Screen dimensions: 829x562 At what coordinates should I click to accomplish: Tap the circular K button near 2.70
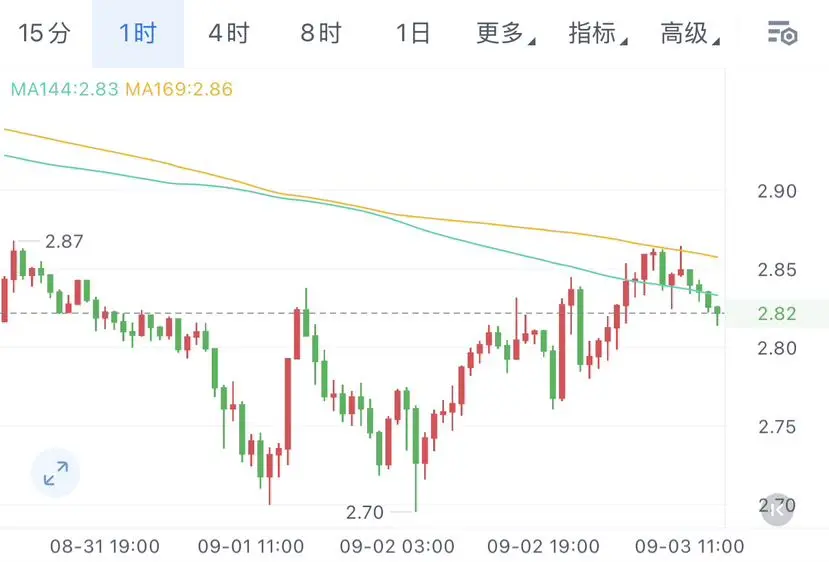tap(777, 510)
